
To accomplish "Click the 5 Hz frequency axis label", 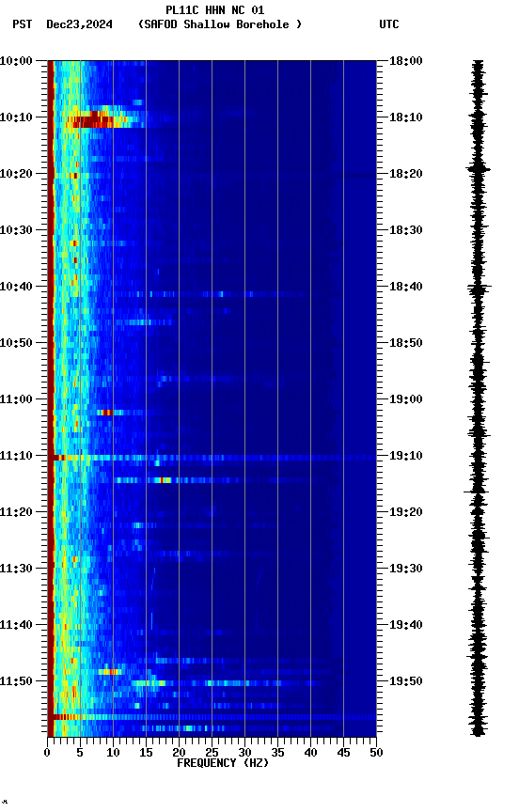I will 80,753.
